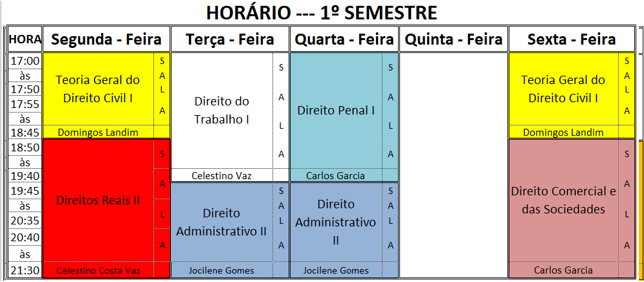Click Domingos Landim in the Sexta column

[563, 133]
